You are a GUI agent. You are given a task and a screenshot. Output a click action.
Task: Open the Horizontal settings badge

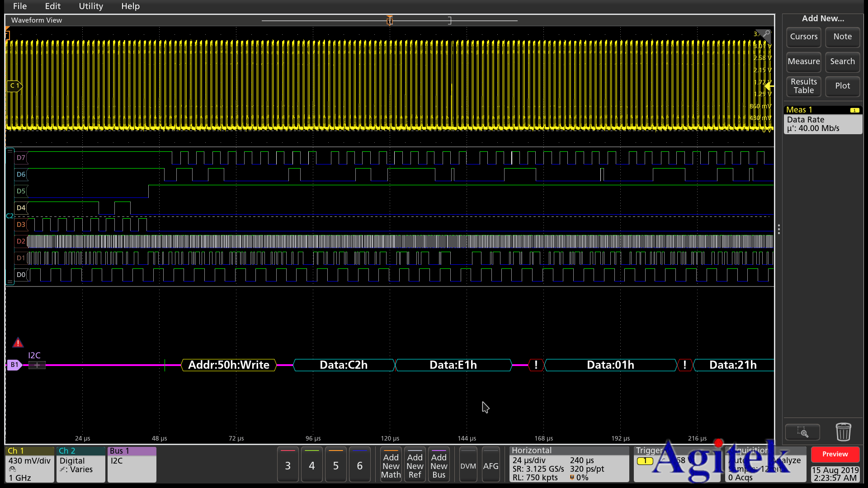(569, 465)
